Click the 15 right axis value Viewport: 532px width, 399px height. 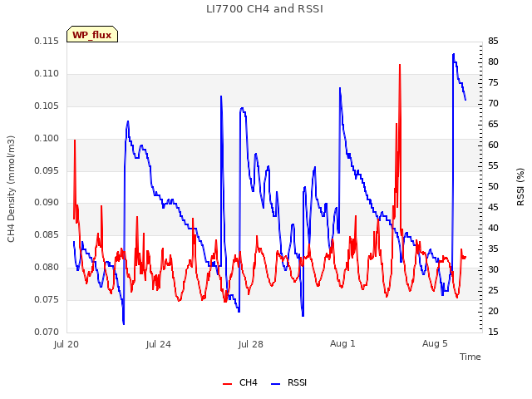pos(493,332)
